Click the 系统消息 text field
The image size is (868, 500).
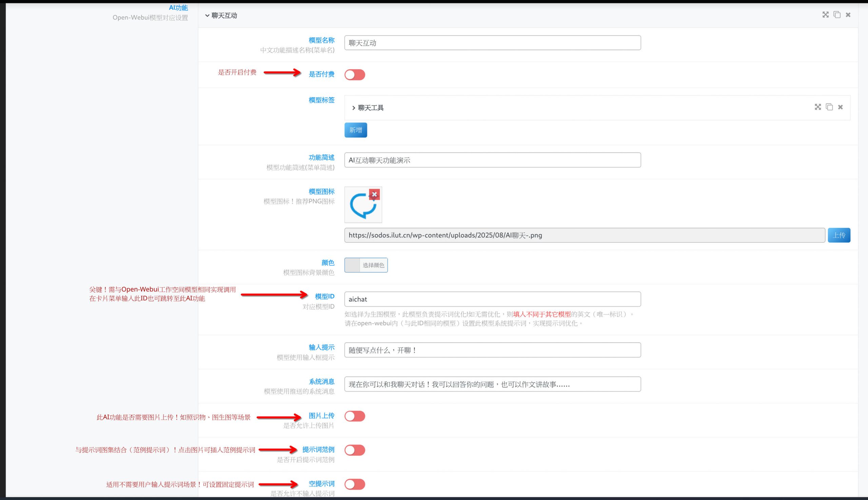492,384
